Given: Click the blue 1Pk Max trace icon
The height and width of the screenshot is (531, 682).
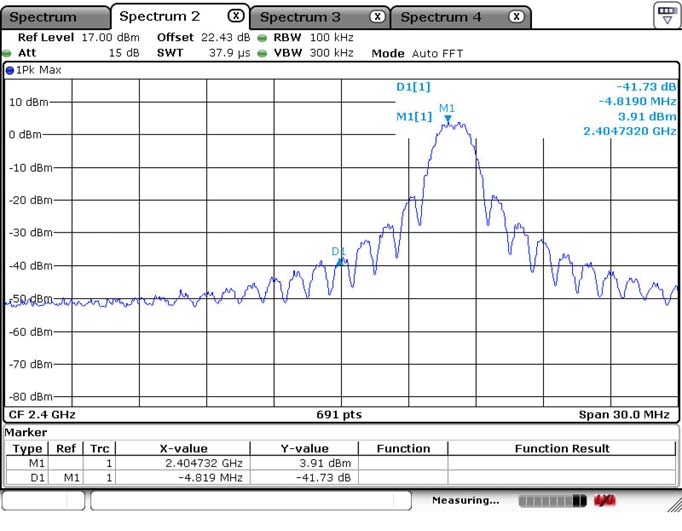Looking at the screenshot, I should (x=10, y=70).
